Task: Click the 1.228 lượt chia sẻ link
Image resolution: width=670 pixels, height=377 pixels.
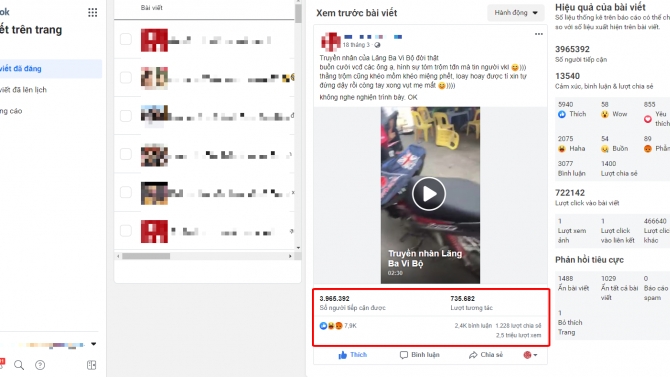Action: [518, 326]
